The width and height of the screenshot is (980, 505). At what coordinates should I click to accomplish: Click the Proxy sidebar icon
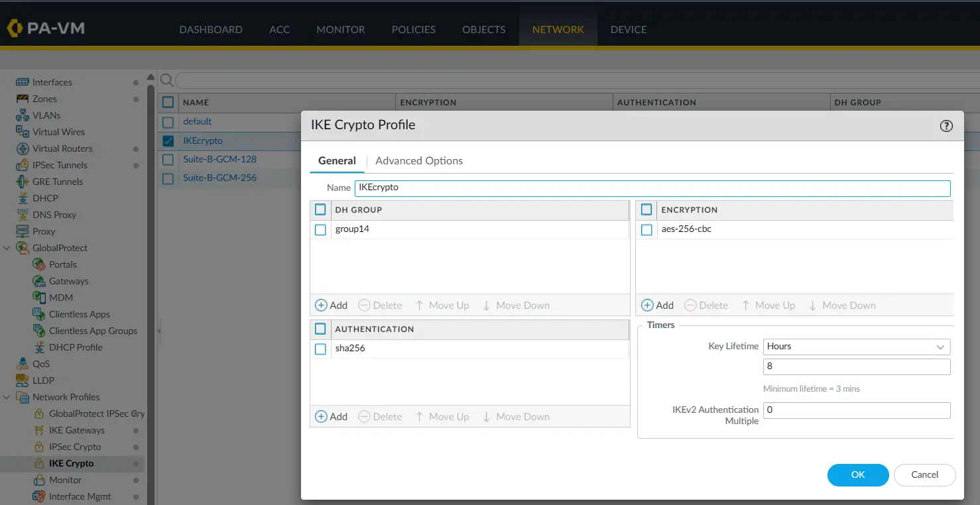23,231
